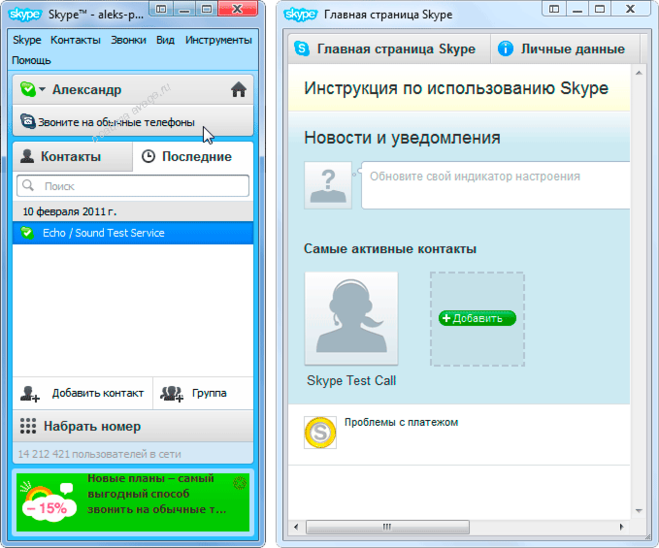Image resolution: width=659 pixels, height=548 pixels.
Task: Click the person icon on Контакты tab
Action: pos(27,156)
